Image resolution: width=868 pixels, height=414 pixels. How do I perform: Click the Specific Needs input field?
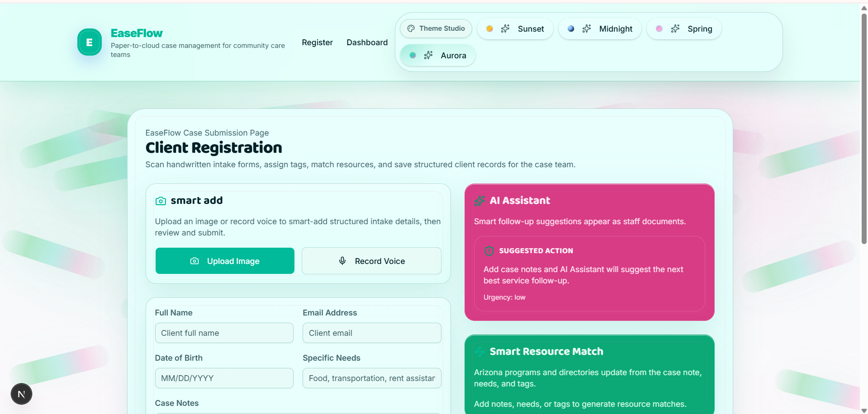coord(372,378)
